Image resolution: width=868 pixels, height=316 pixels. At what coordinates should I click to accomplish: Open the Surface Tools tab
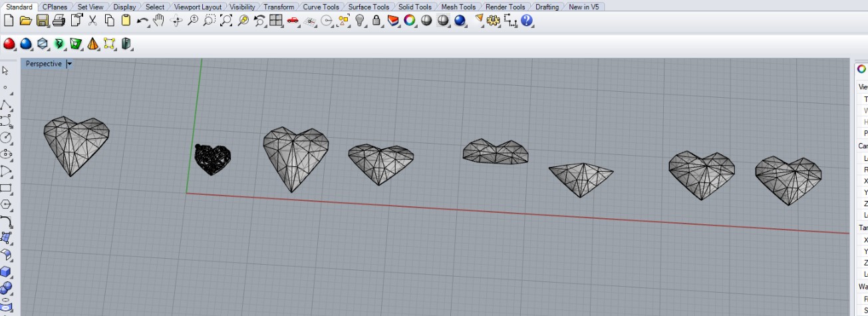pos(368,7)
